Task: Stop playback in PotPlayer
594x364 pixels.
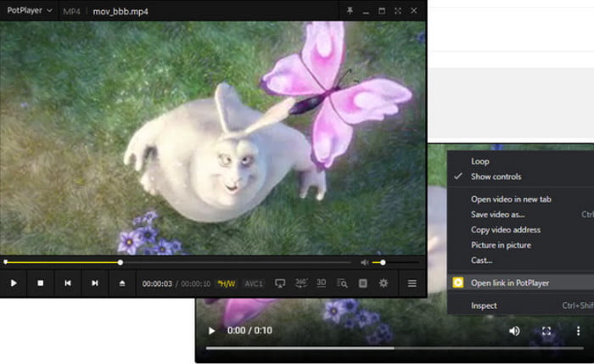Action: coord(41,283)
